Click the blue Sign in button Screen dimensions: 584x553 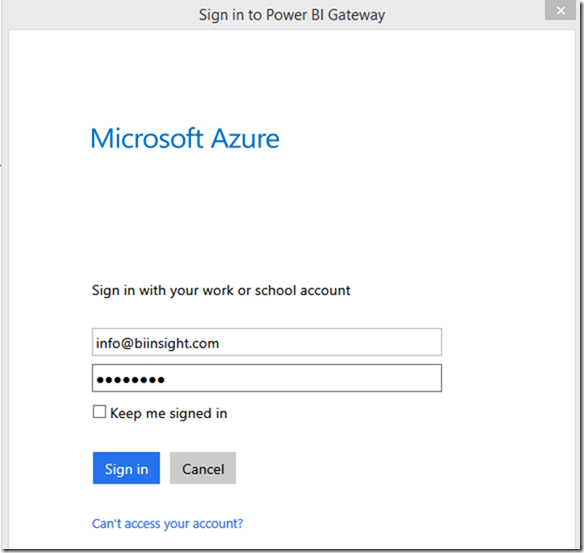tap(126, 468)
